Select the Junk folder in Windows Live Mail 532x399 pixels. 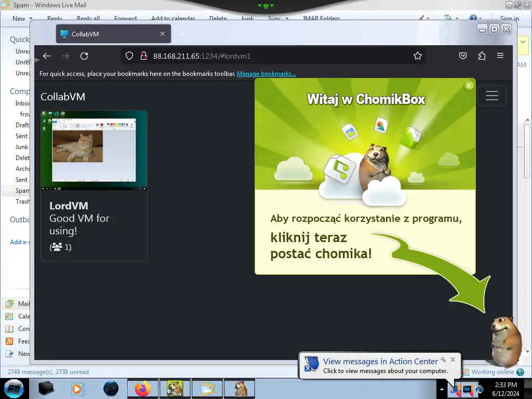click(22, 147)
